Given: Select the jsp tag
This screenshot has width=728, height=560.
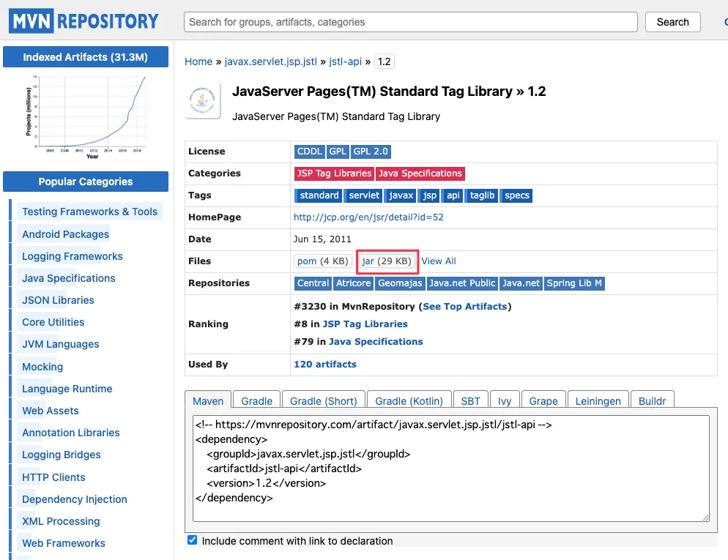Looking at the screenshot, I should point(429,195).
